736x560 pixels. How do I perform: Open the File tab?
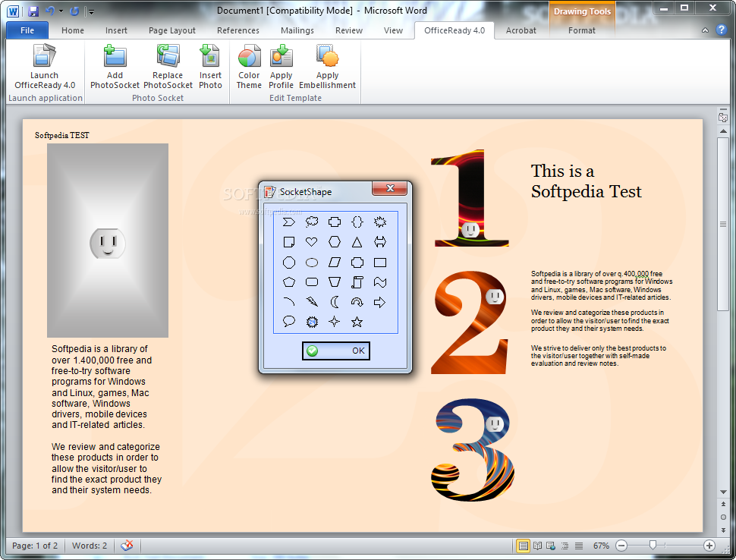click(27, 30)
